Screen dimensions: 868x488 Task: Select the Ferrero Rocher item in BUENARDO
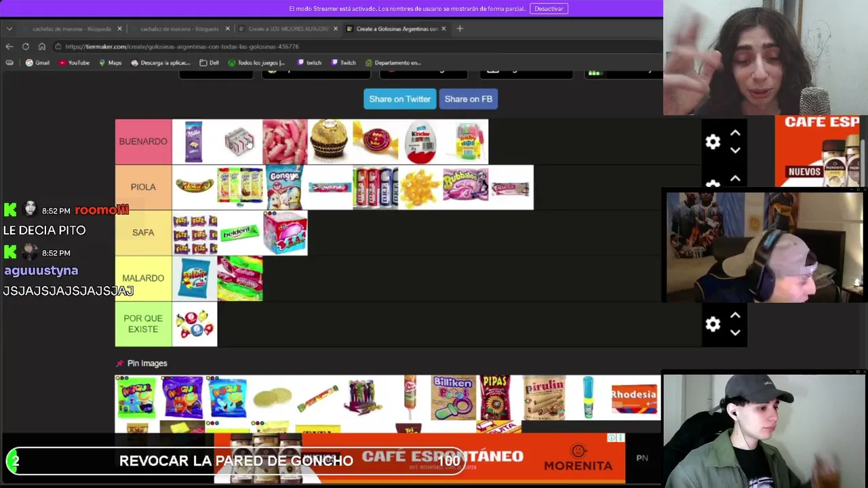tap(330, 142)
